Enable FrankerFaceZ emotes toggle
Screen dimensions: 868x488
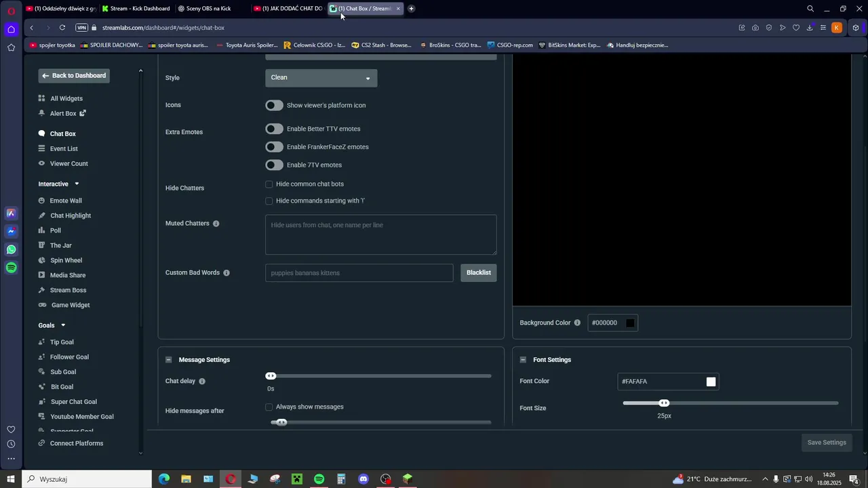pos(274,146)
